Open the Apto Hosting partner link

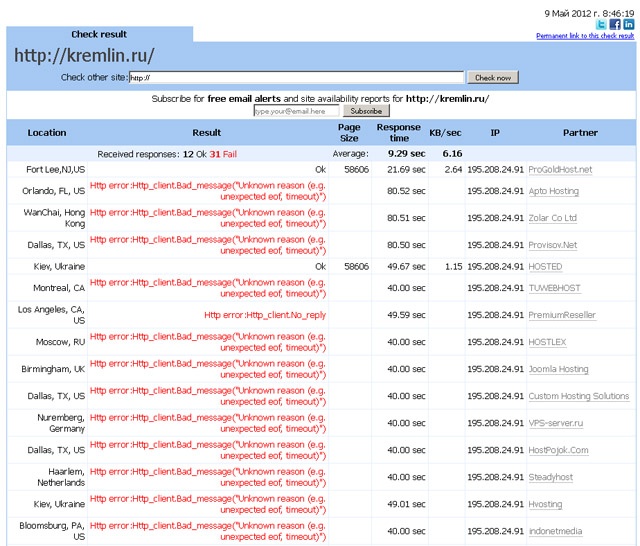click(553, 191)
